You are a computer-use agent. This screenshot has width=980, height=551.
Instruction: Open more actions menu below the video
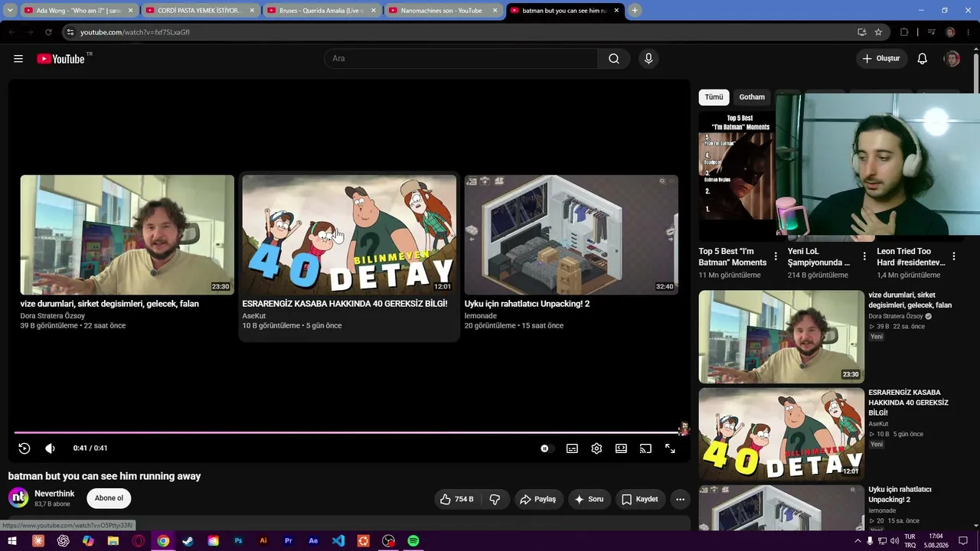pyautogui.click(x=680, y=499)
